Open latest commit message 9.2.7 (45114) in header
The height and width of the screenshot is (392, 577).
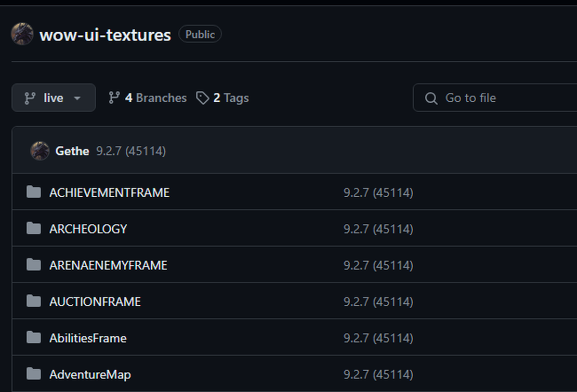pos(131,152)
